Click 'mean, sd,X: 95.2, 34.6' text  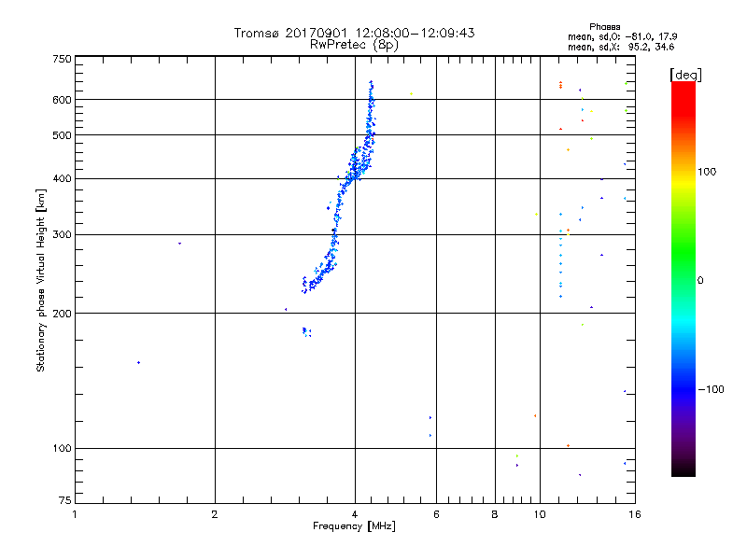point(621,47)
